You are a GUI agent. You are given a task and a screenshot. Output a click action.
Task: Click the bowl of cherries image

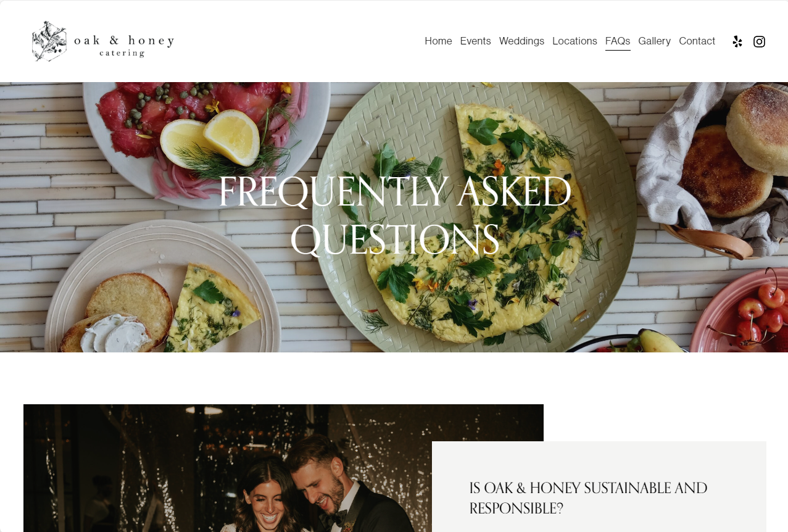pos(739,312)
